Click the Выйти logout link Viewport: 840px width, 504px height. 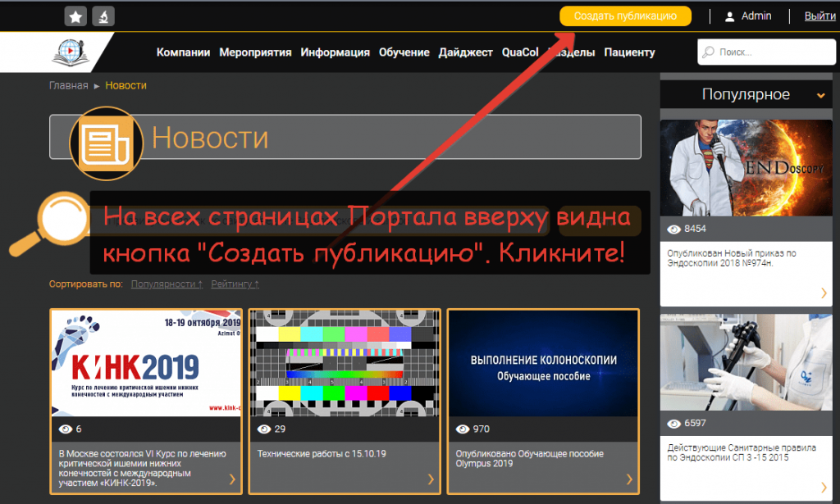pos(819,15)
